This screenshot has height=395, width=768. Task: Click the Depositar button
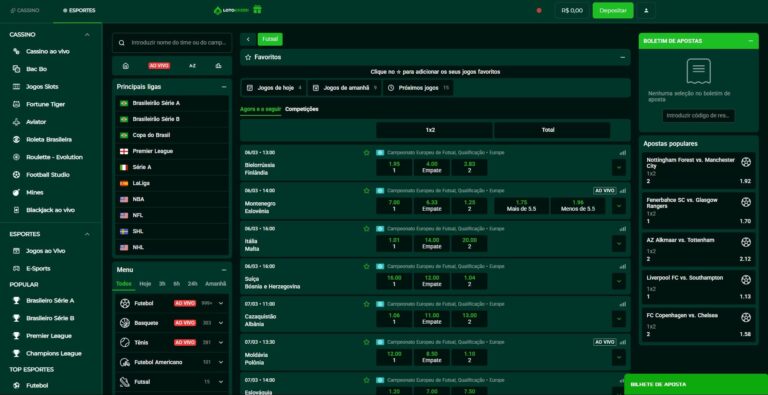point(613,10)
